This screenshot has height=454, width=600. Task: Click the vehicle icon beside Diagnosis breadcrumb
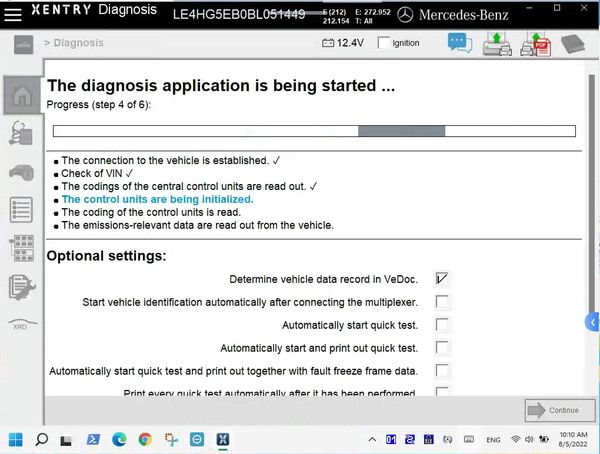point(24,45)
